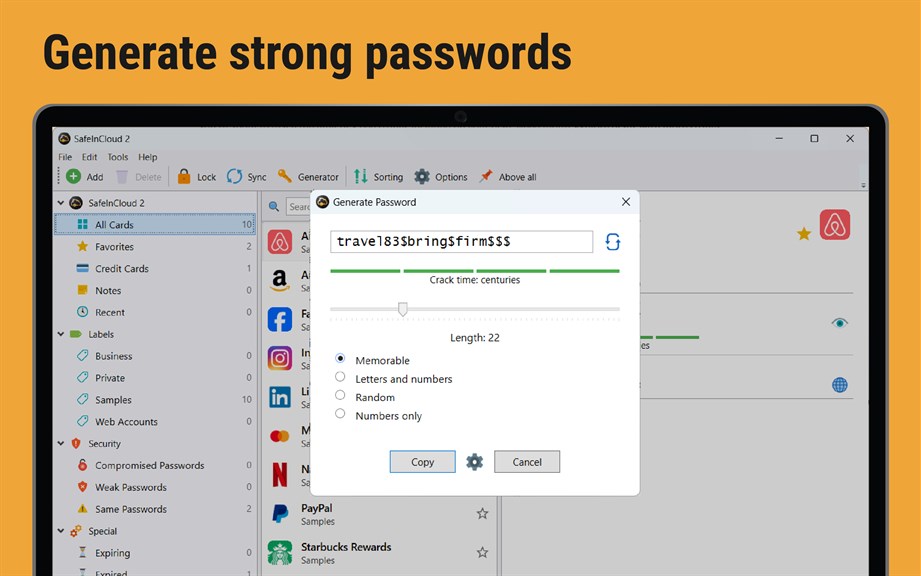
Task: Click the password length slider handle
Action: point(402,309)
